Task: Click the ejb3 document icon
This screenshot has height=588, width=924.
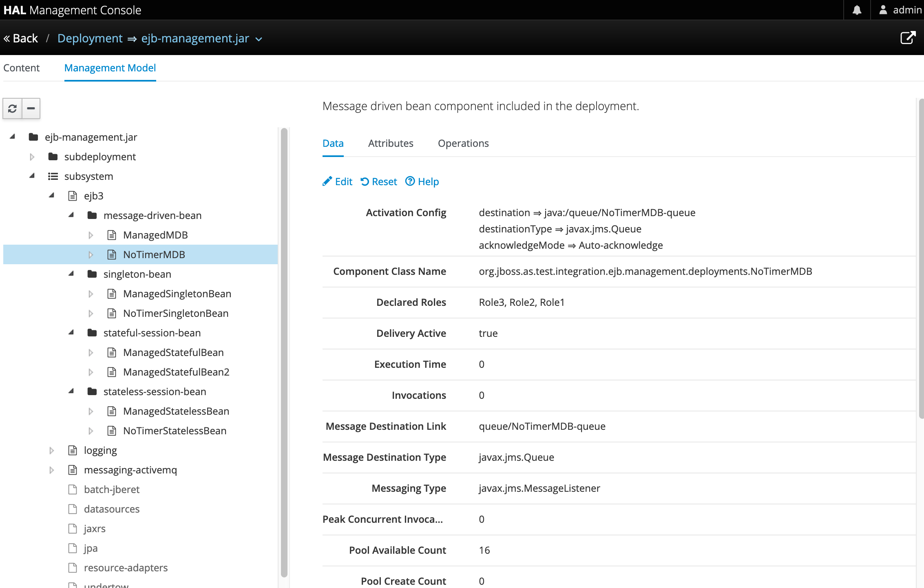Action: tap(73, 195)
